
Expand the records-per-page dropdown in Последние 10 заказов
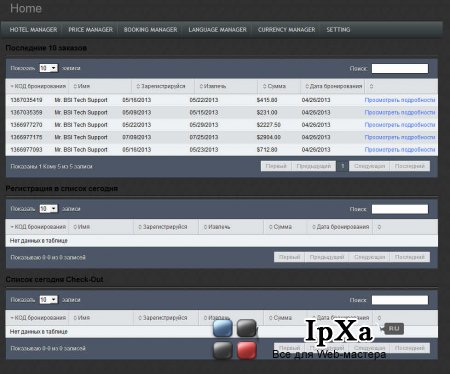48,68
